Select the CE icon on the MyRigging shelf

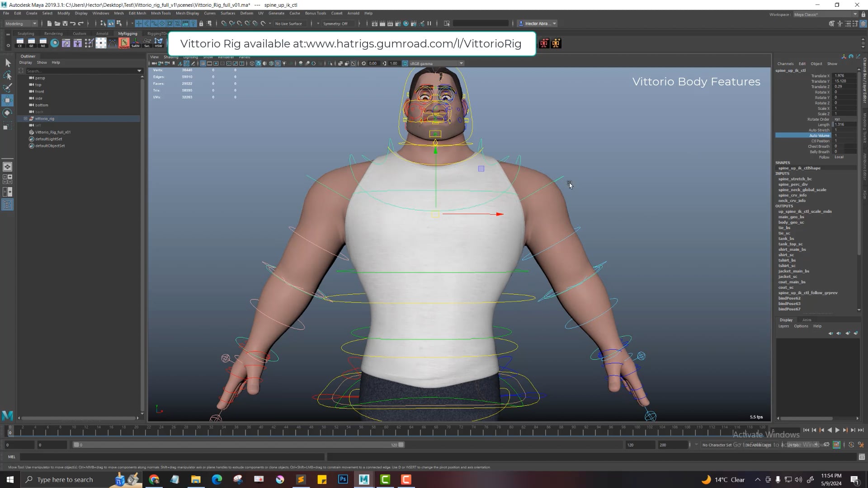(x=19, y=43)
